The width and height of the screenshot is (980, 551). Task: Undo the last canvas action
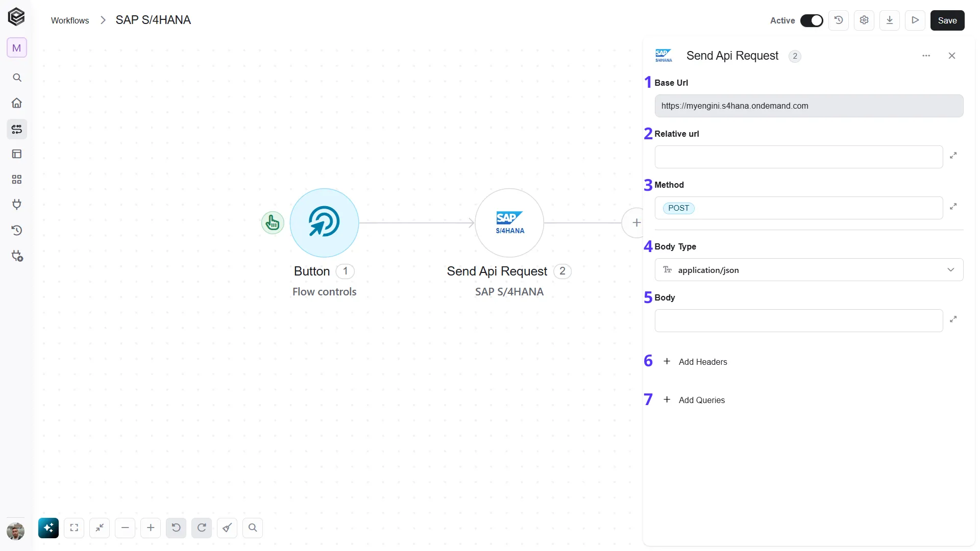click(x=176, y=528)
